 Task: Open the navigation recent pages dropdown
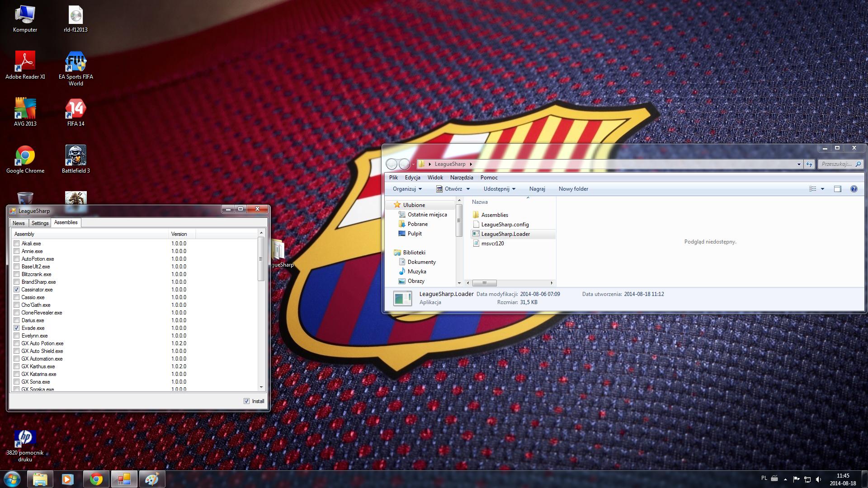(x=413, y=164)
